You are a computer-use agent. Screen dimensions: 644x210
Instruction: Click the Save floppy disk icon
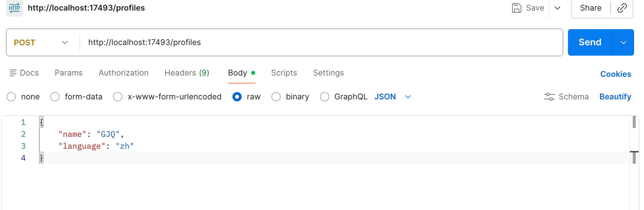tap(516, 8)
